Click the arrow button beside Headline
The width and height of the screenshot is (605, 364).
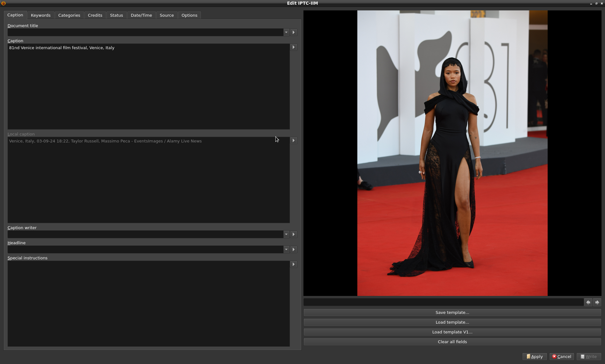point(294,250)
